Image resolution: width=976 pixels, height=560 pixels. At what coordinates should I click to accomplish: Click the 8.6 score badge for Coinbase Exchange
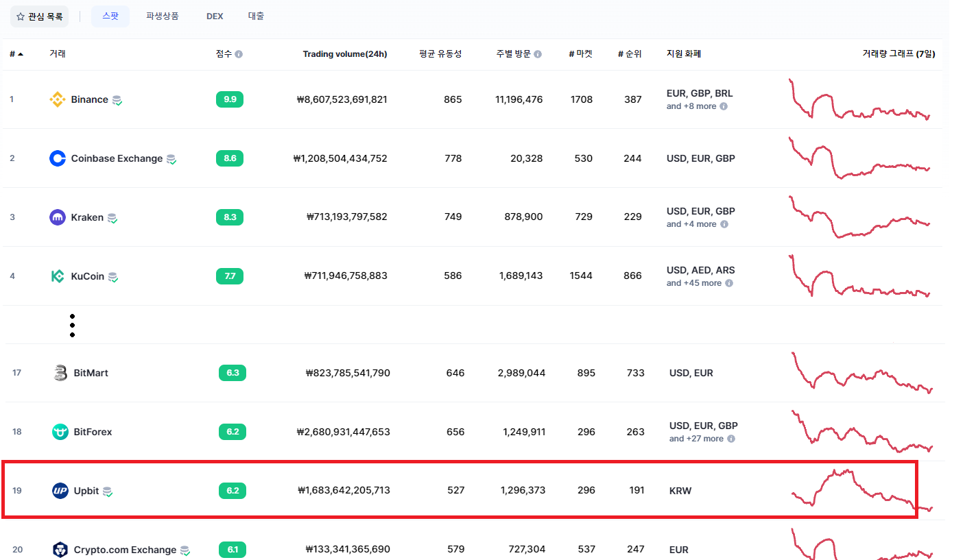tap(230, 159)
